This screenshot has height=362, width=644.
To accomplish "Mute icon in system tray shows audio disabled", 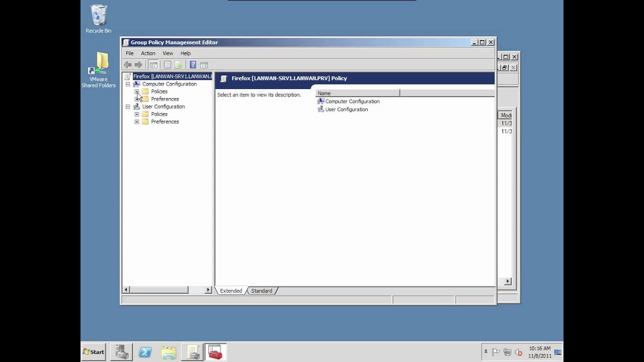I will (x=518, y=352).
